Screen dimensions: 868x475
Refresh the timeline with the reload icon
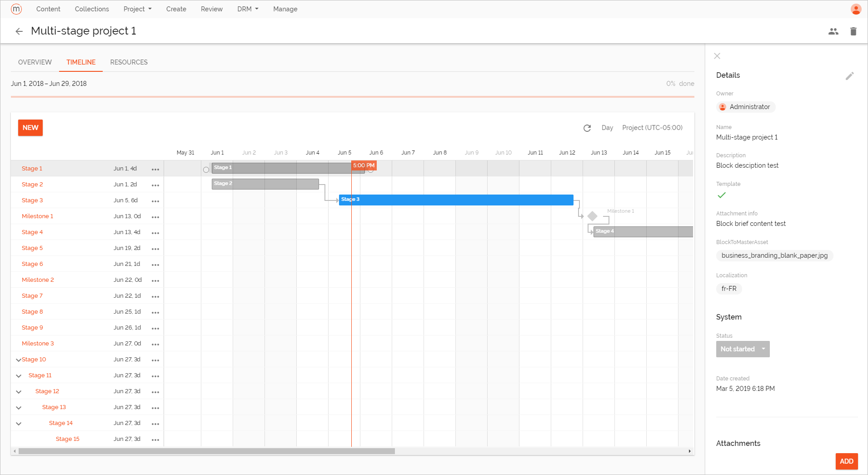587,128
